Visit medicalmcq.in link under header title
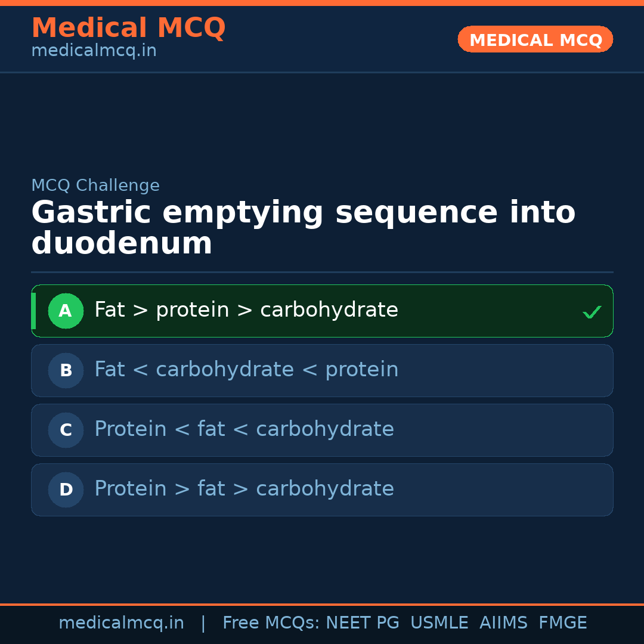 coord(94,51)
